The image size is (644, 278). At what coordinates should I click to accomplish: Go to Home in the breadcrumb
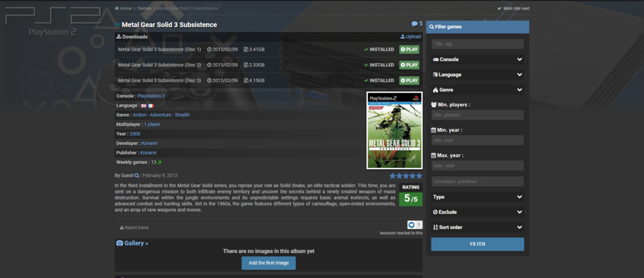point(123,8)
